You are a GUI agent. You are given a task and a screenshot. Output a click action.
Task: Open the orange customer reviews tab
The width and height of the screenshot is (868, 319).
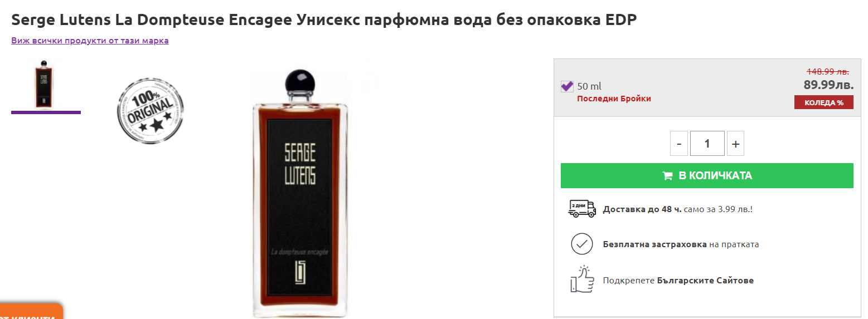pos(31,312)
